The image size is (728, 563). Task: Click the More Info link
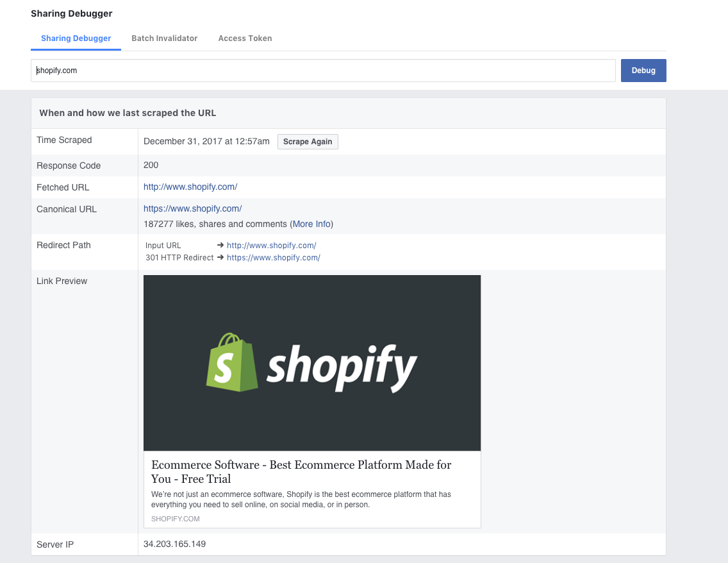click(311, 224)
